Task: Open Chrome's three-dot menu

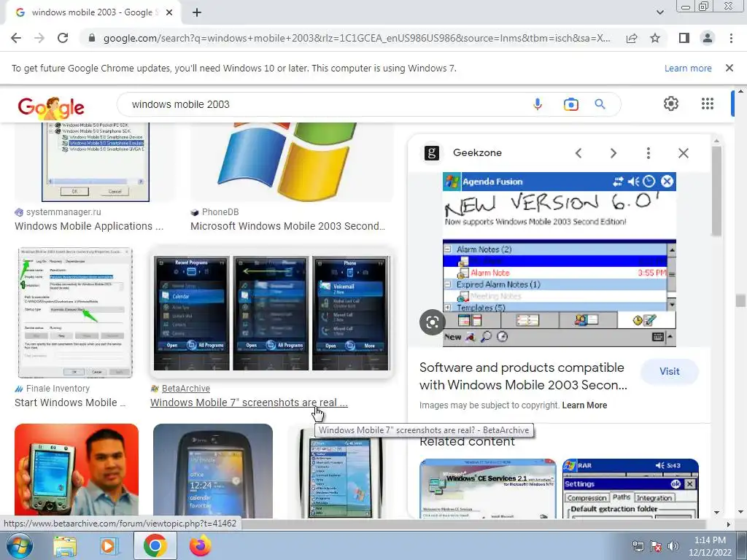Action: (731, 38)
